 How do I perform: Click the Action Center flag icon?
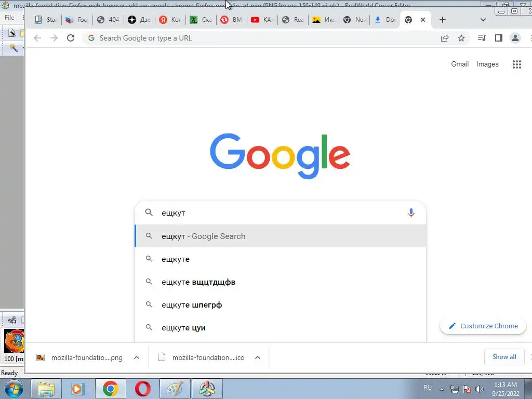pos(467,389)
